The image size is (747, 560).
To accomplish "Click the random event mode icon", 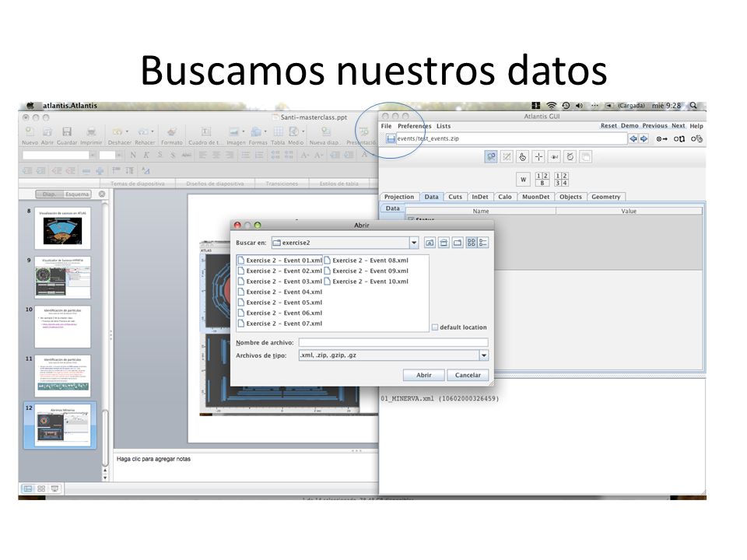I will click(697, 139).
